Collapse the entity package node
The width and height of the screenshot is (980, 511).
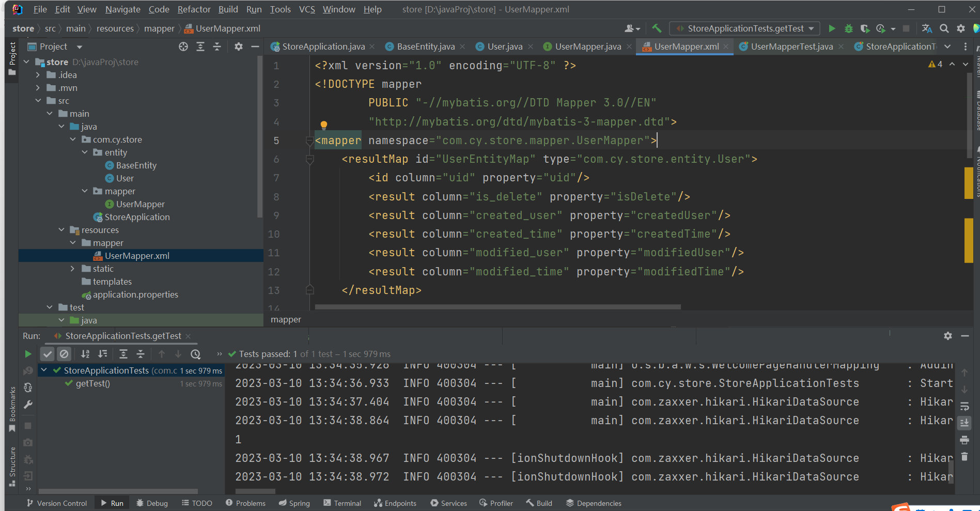tap(85, 152)
